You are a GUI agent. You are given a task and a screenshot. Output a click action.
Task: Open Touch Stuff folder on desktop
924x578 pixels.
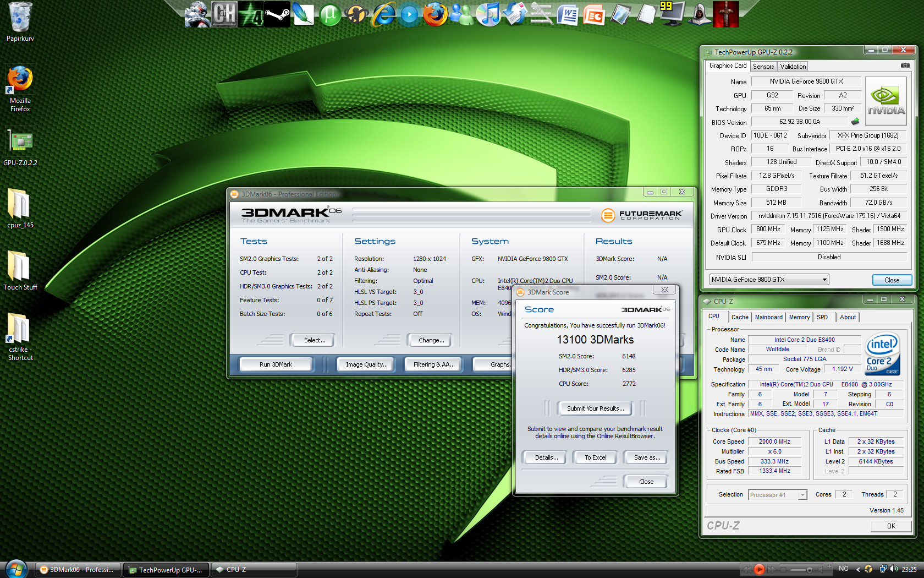pyautogui.click(x=20, y=270)
